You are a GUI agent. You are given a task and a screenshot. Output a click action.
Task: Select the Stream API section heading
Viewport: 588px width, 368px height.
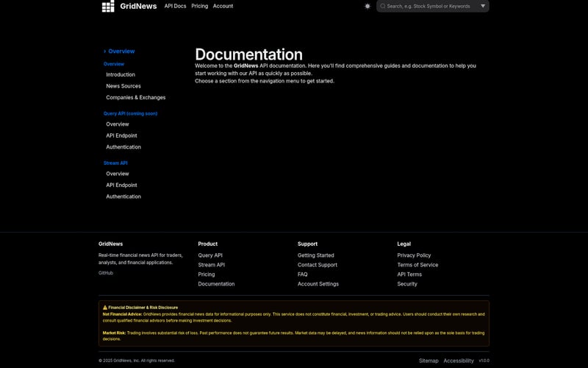(115, 163)
